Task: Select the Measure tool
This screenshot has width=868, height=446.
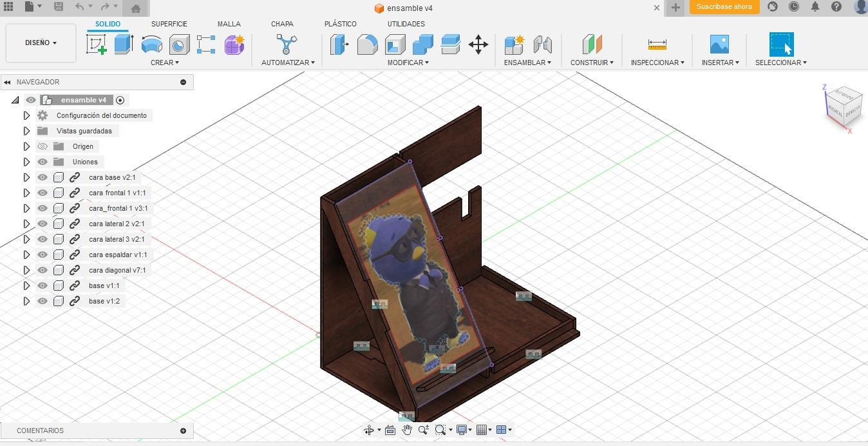Action: pos(657,44)
